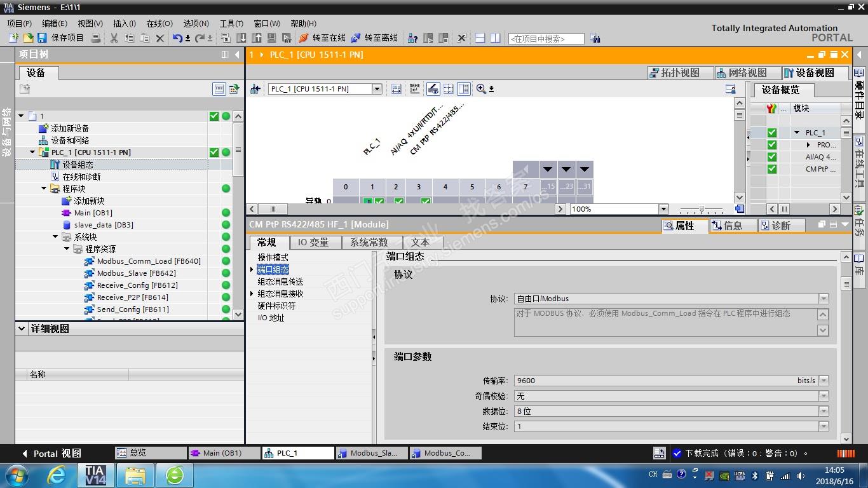This screenshot has width=868, height=488.
Task: Click the project search input field
Action: pos(546,39)
